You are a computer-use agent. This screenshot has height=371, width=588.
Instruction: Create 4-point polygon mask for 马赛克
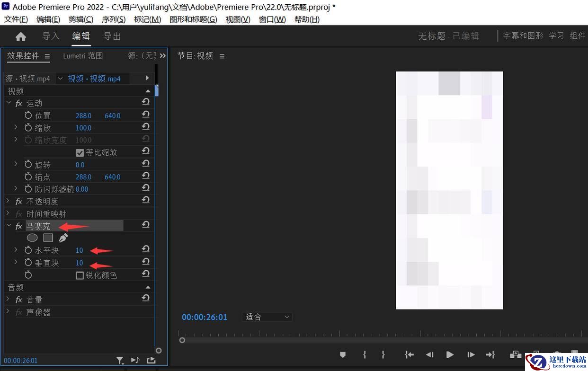[48, 238]
